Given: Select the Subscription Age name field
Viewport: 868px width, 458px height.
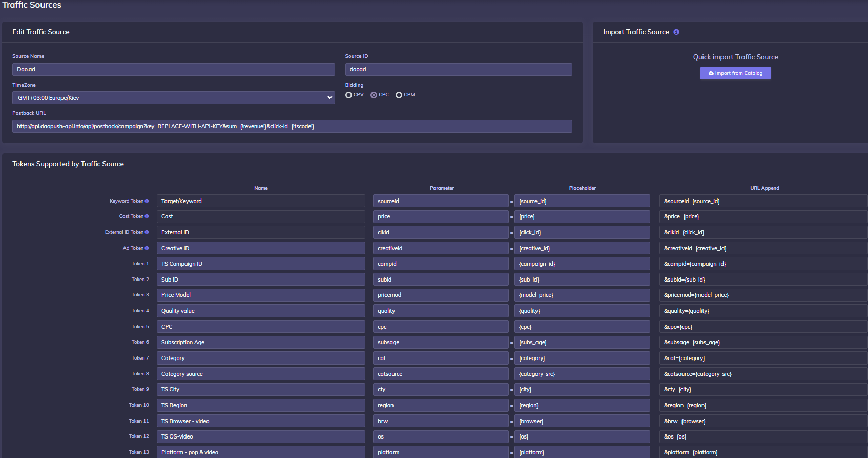Looking at the screenshot, I should 260,342.
